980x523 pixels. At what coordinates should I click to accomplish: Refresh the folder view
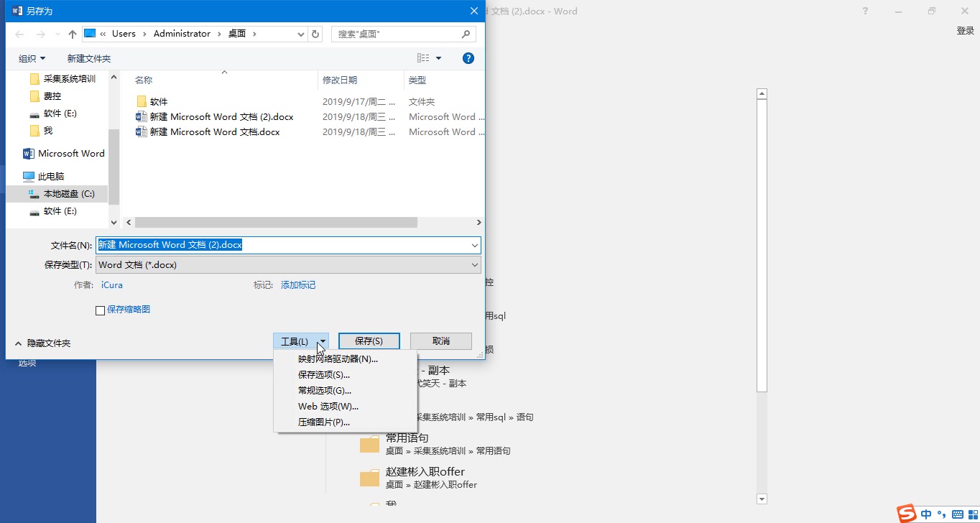pyautogui.click(x=315, y=34)
